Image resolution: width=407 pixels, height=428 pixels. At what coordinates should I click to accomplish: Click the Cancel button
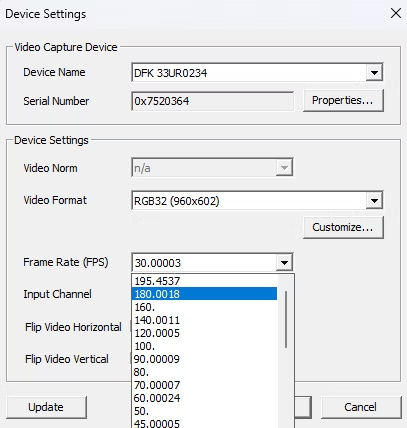tap(361, 407)
